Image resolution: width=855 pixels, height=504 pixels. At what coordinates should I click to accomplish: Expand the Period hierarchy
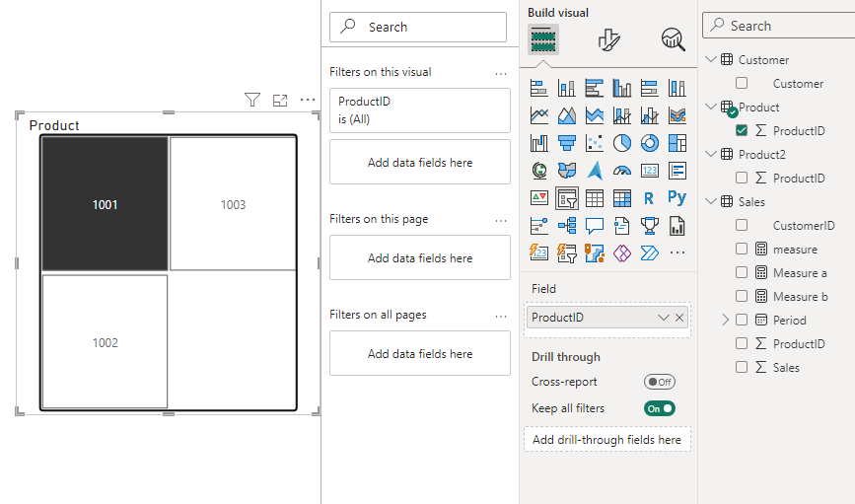pyautogui.click(x=725, y=320)
